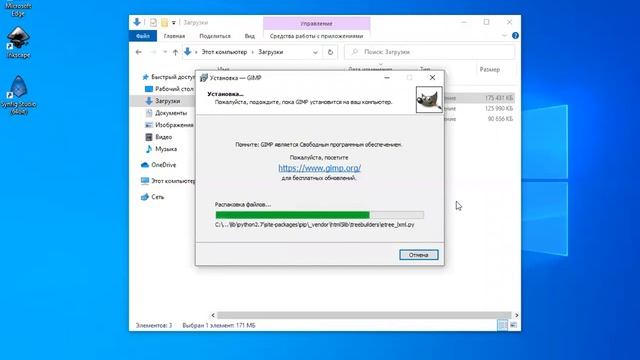Click the quick access properties icon
The height and width of the screenshot is (360, 640).
point(153,23)
